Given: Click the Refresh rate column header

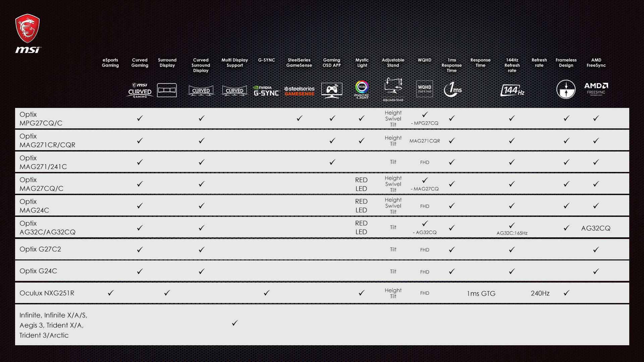Looking at the screenshot, I should tap(539, 63).
